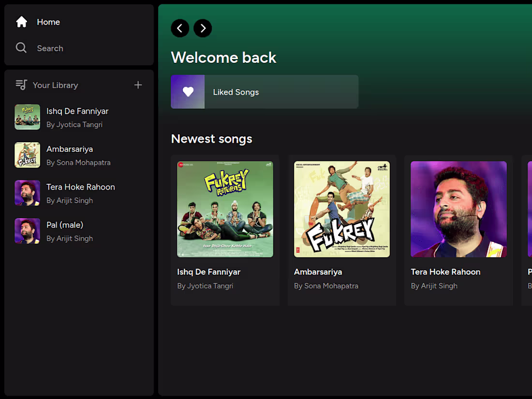
Task: Select the 'Home' menu label
Action: tap(48, 21)
